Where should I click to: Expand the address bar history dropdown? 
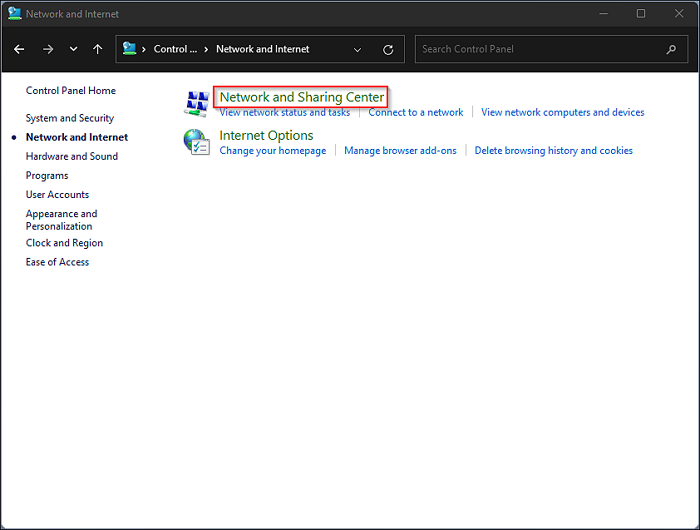coord(358,49)
